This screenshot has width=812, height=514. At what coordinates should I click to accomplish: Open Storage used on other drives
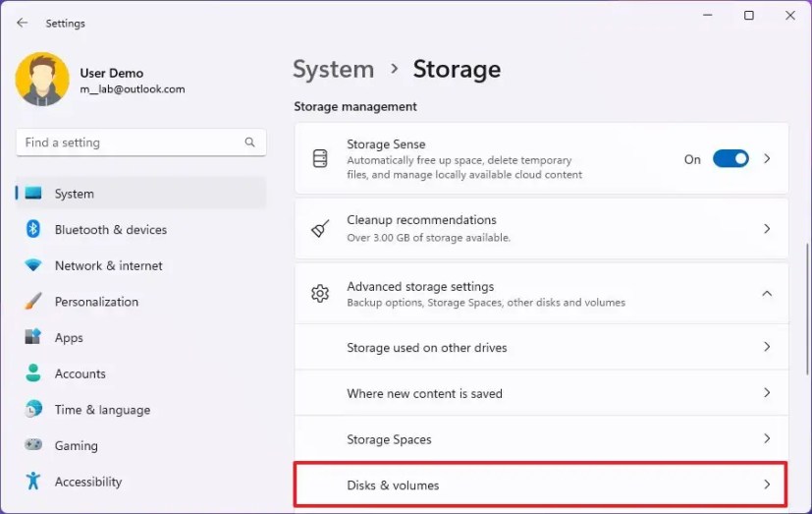(542, 347)
